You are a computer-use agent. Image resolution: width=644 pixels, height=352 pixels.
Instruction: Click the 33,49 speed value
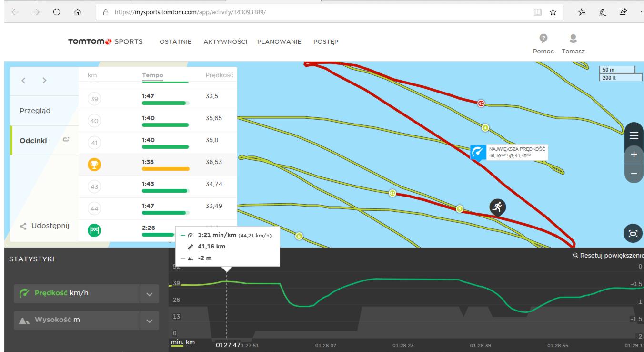pos(214,206)
